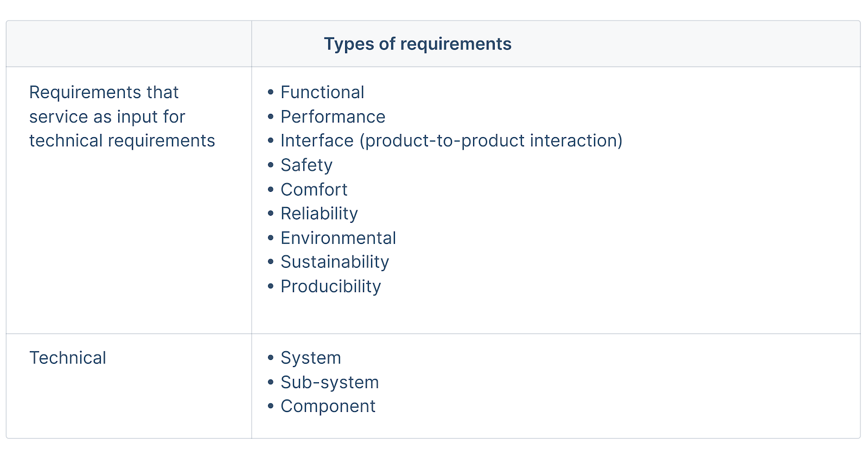Image resolution: width=868 pixels, height=451 pixels.
Task: Click 'Requirements that service as input' label
Action: [x=122, y=117]
